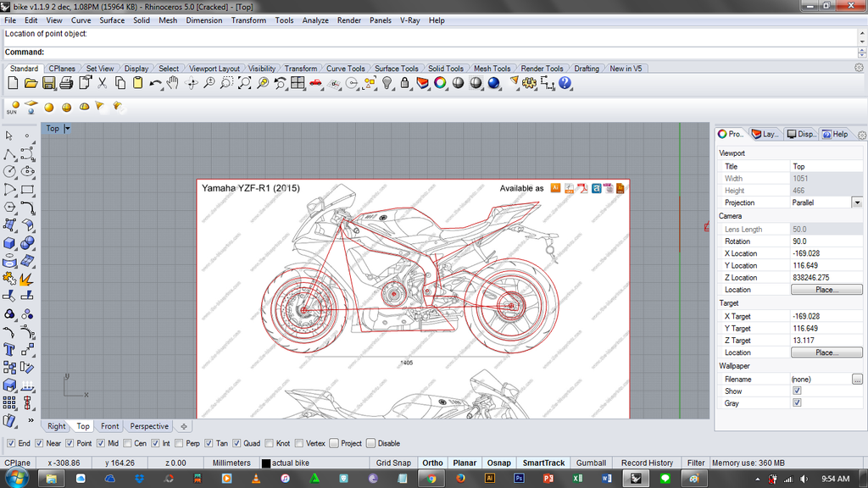Select the Pan hand tool
Image resolution: width=868 pixels, height=488 pixels.
173,84
